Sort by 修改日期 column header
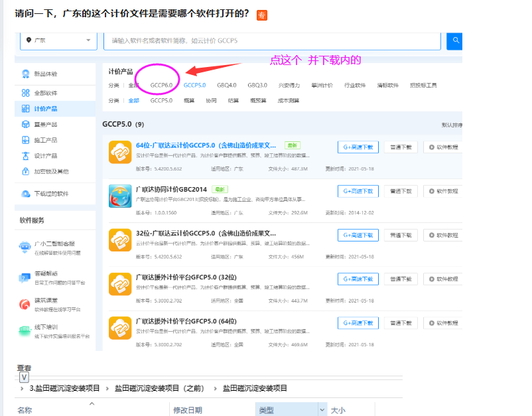This screenshot has width=532, height=416. tap(188, 410)
